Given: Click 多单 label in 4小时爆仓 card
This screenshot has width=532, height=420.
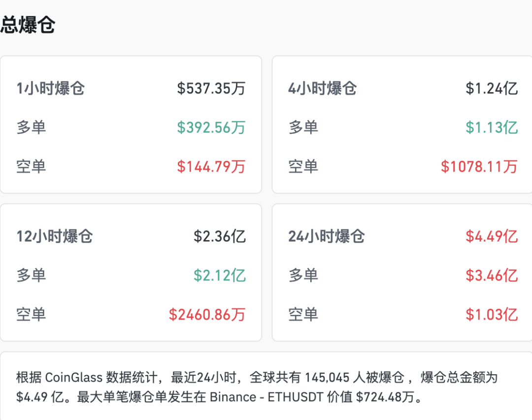Looking at the screenshot, I should pos(303,127).
